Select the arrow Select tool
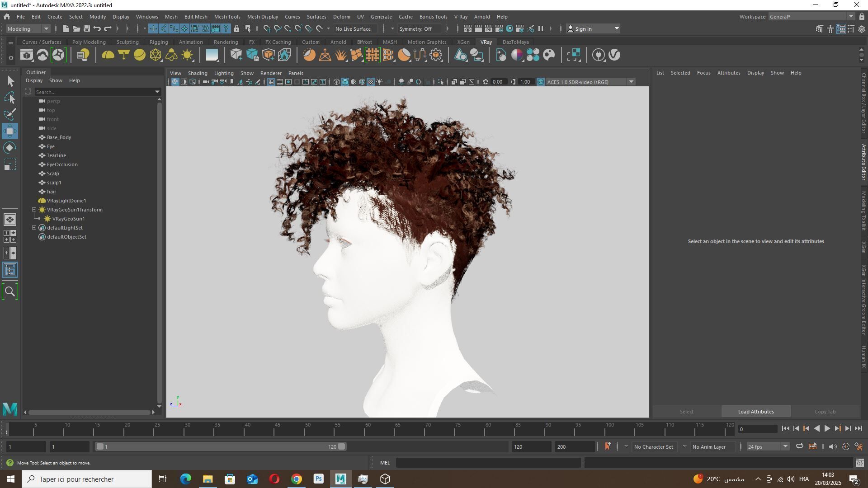The height and width of the screenshot is (488, 868). [x=10, y=81]
